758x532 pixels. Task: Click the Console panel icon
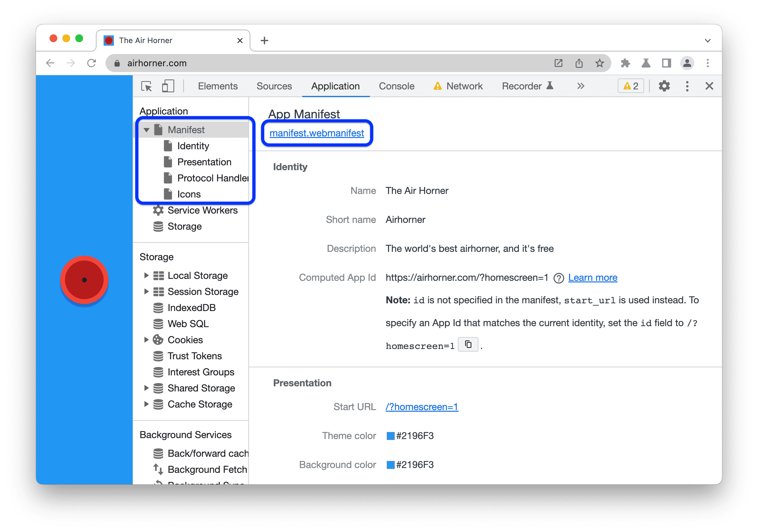(x=396, y=86)
